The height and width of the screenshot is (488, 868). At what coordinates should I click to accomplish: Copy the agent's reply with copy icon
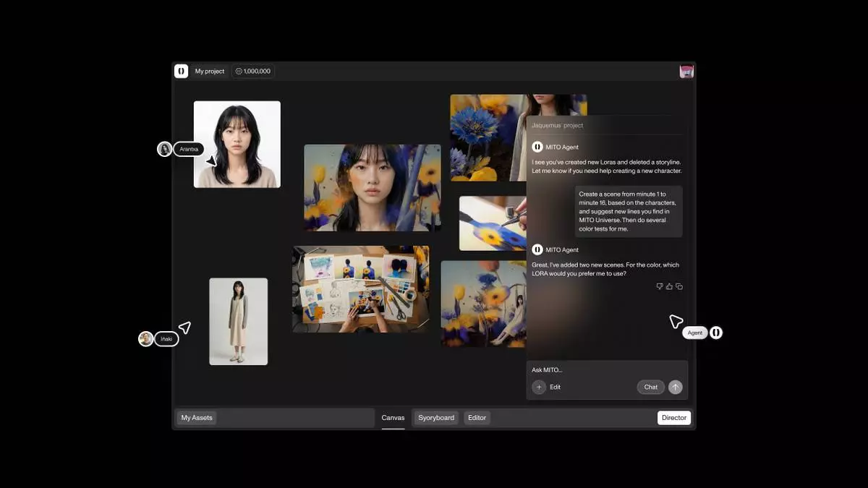(679, 286)
